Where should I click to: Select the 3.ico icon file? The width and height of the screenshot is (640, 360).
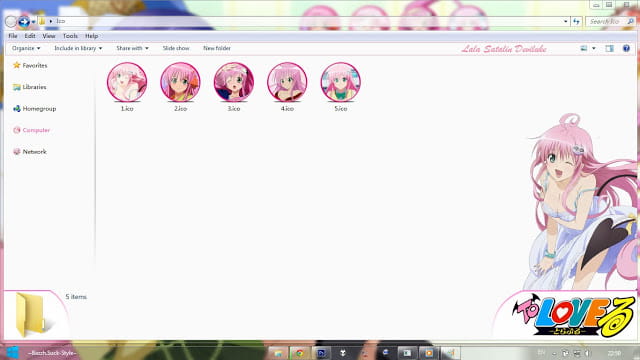pyautogui.click(x=234, y=87)
